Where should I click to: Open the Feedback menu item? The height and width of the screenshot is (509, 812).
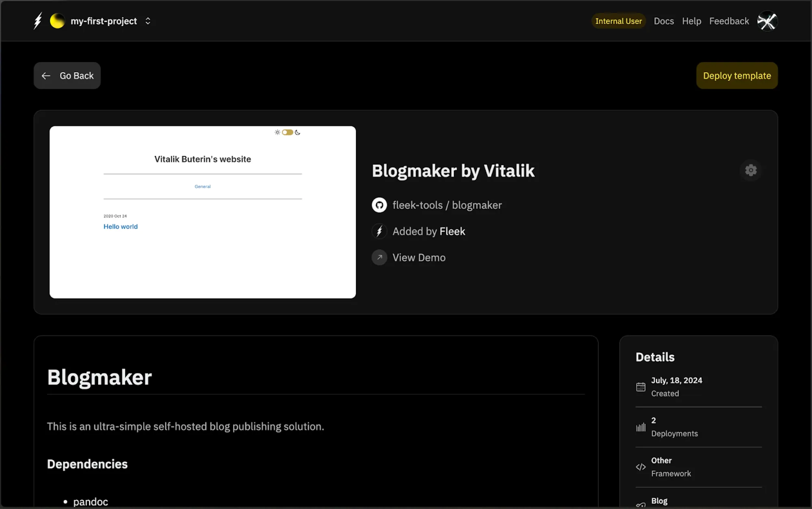(x=729, y=21)
